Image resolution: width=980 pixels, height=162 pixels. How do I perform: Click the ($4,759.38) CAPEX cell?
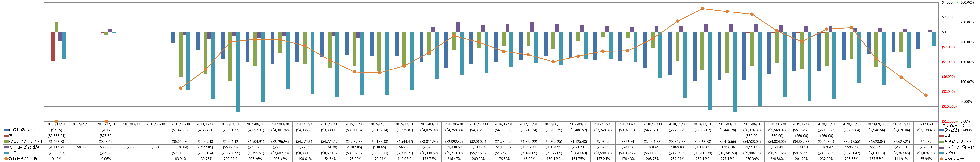click(454, 130)
